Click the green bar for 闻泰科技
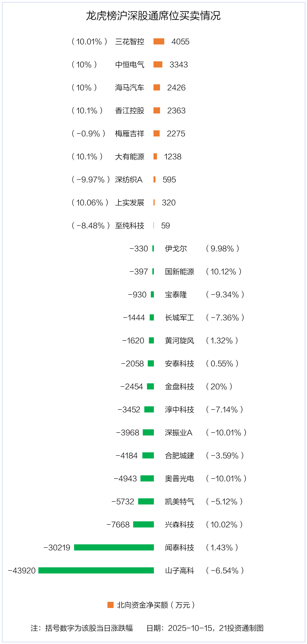Viewport: 307px width, 644px height. pyautogui.click(x=114, y=547)
